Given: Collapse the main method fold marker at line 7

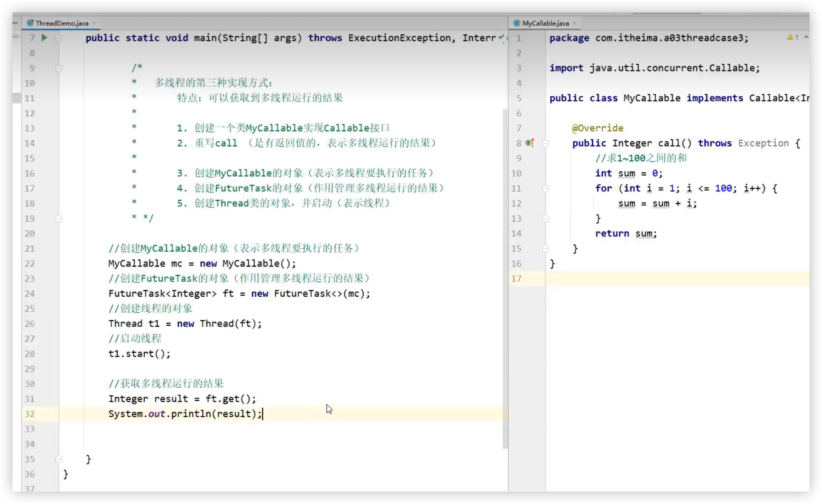Looking at the screenshot, I should [59, 38].
